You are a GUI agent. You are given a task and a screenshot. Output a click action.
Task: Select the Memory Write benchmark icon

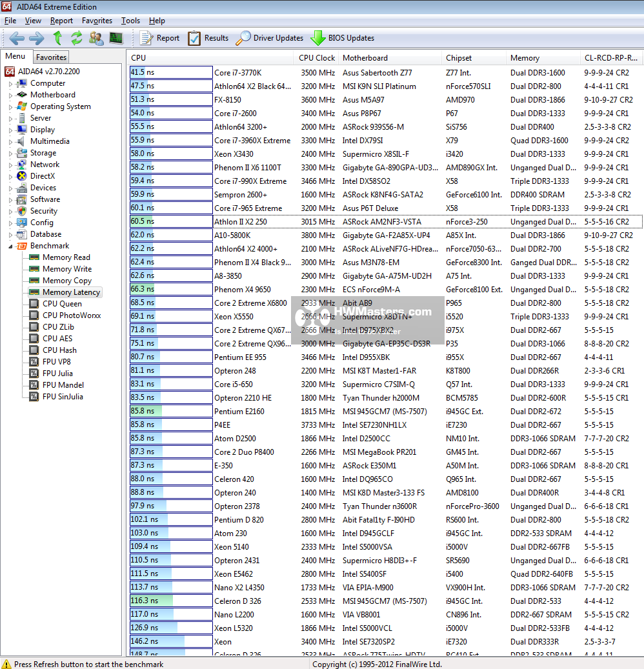(x=34, y=269)
